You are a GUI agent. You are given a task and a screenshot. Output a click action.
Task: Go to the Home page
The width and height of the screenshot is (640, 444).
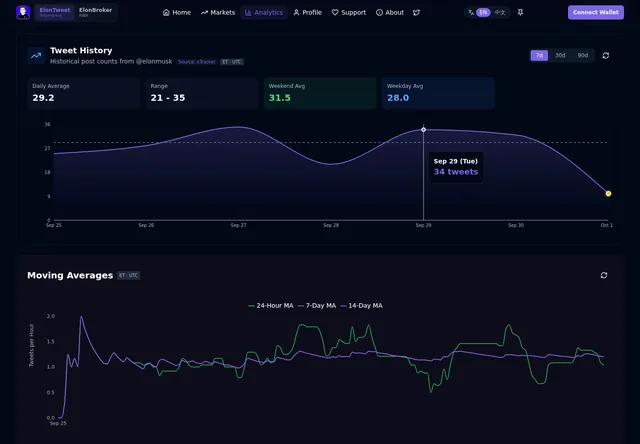(x=177, y=13)
